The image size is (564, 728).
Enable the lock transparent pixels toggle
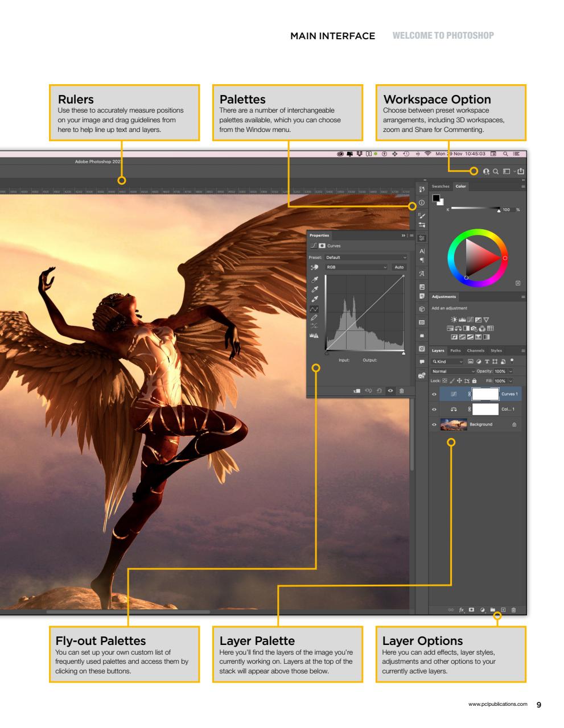(x=444, y=380)
